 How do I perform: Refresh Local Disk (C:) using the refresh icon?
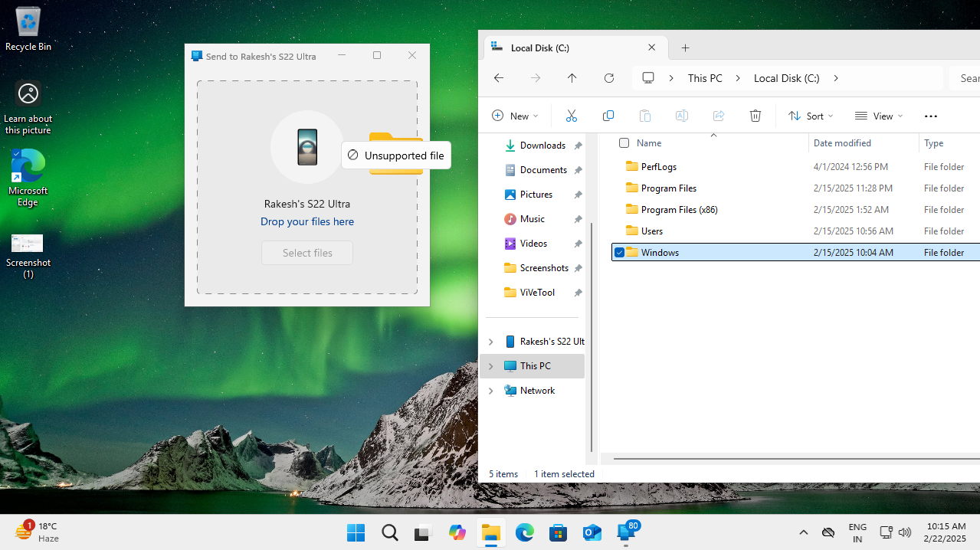608,77
